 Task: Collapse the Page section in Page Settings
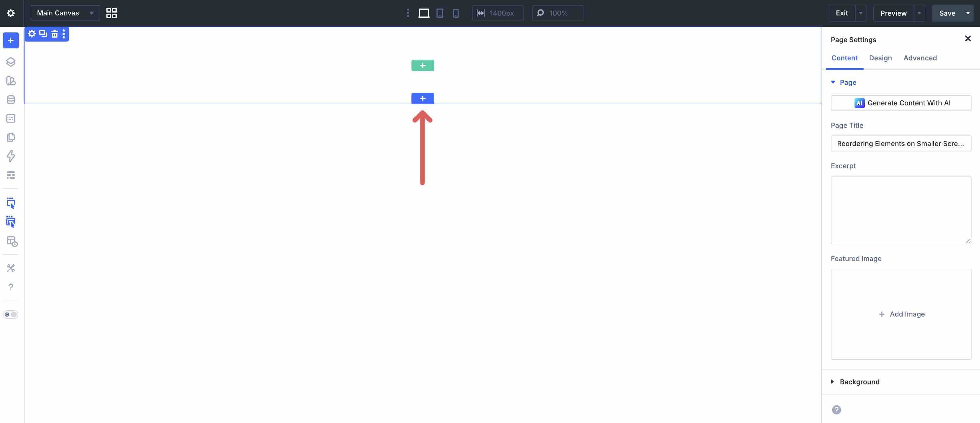[848, 82]
